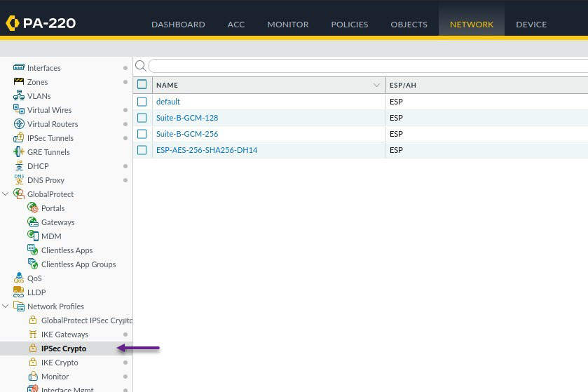The width and height of the screenshot is (588, 392).
Task: Open the MDM icon
Action: coord(33,236)
